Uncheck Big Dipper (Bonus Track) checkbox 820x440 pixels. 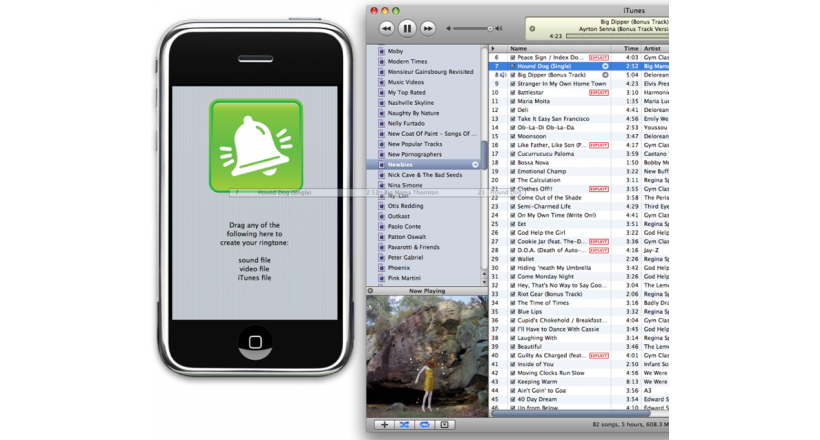click(x=512, y=75)
